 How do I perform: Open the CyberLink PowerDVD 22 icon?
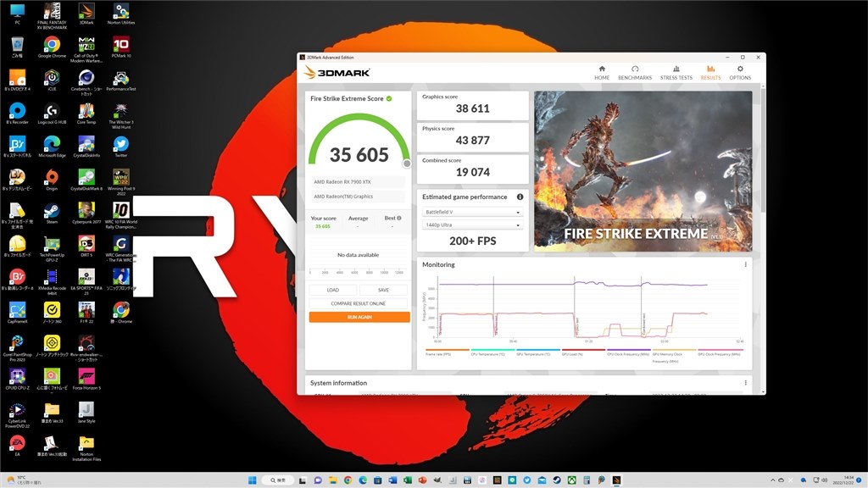(17, 415)
